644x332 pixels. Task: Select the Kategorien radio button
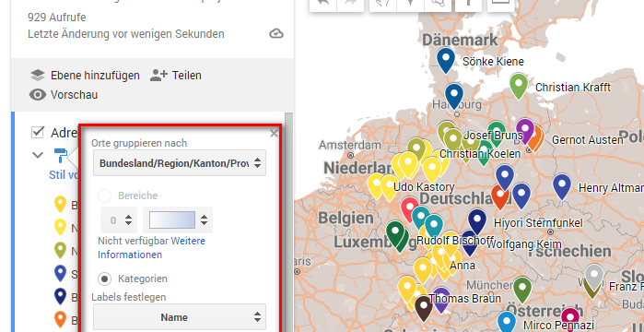pos(105,279)
